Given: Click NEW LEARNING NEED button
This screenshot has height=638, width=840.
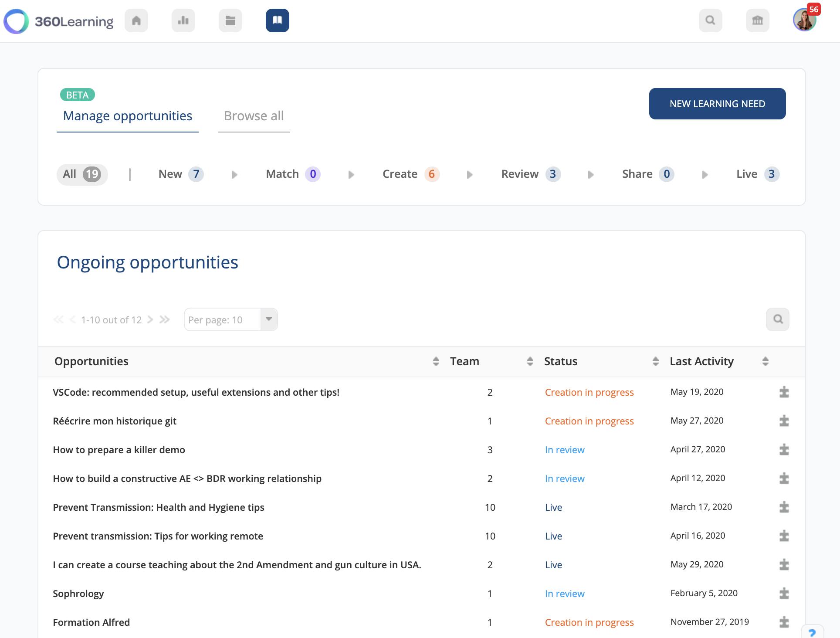Looking at the screenshot, I should tap(717, 104).
